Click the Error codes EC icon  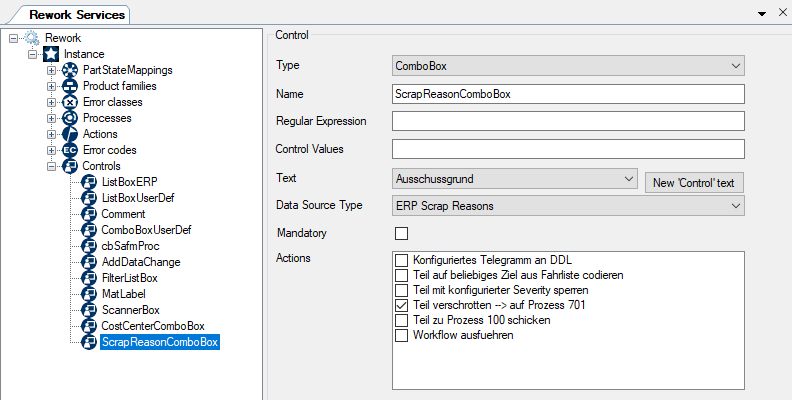[x=70, y=150]
